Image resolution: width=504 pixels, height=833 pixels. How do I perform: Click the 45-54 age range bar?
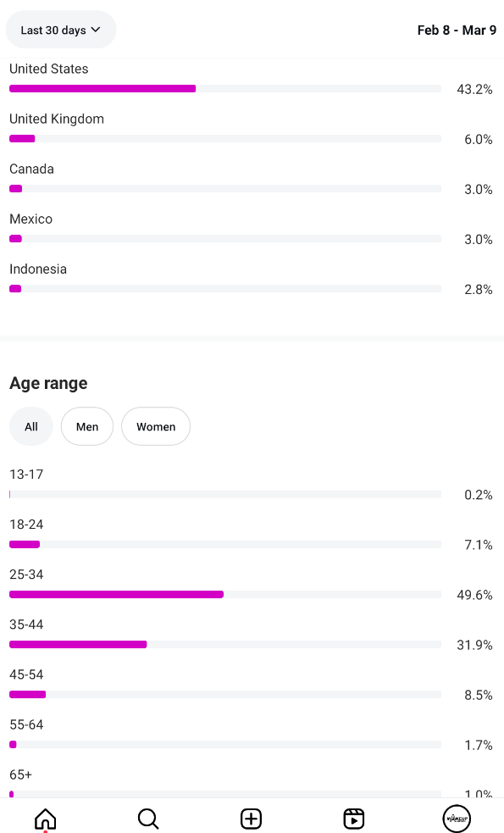(225, 694)
